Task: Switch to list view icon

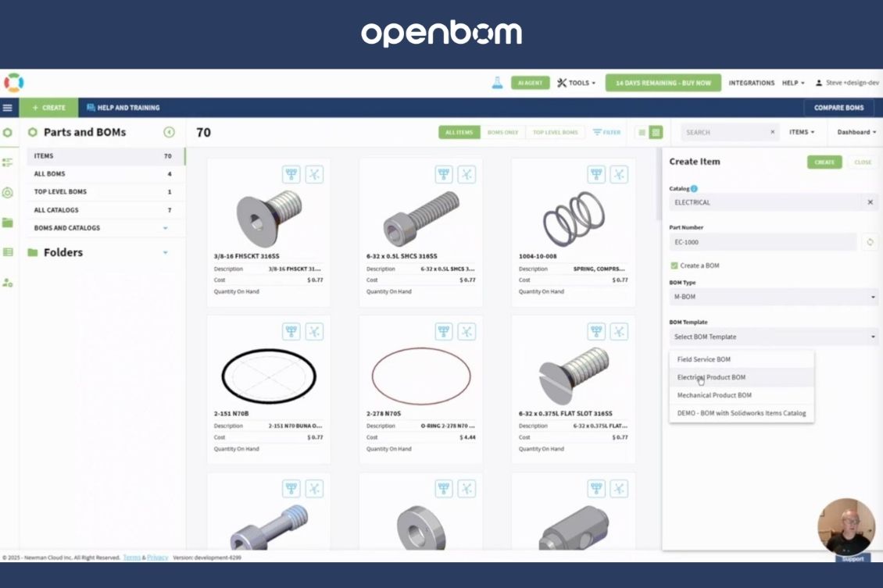Action: (642, 132)
